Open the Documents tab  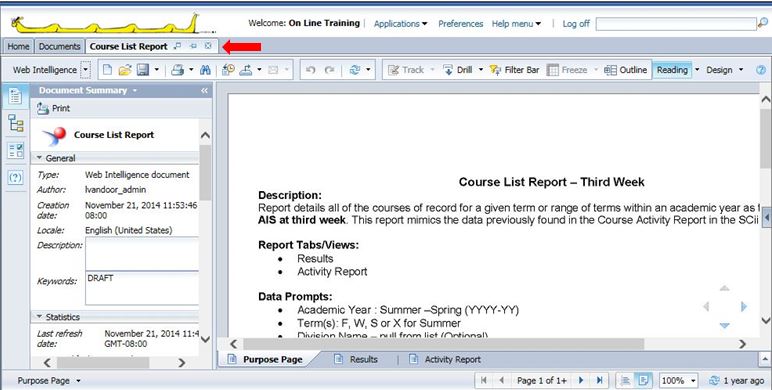59,46
